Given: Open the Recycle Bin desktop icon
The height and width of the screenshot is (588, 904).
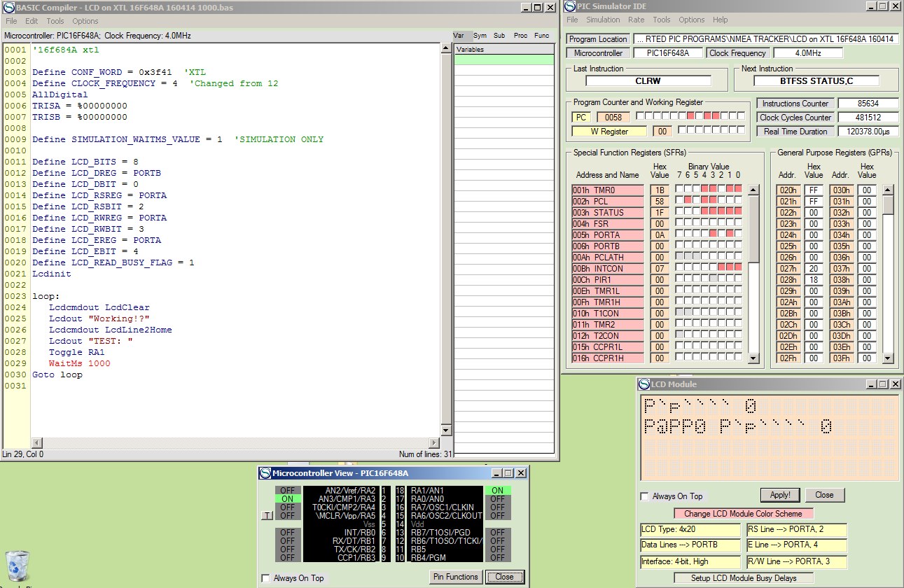Looking at the screenshot, I should pos(18,567).
